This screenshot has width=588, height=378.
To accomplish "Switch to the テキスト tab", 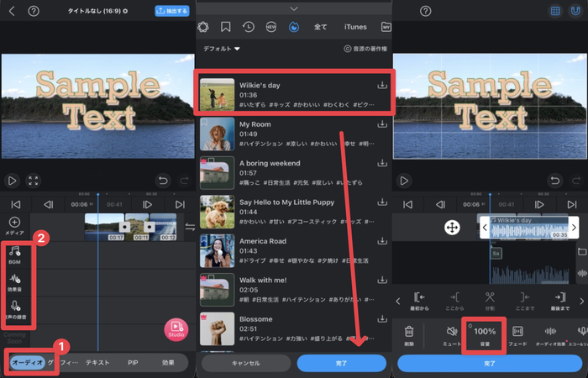I will point(98,363).
